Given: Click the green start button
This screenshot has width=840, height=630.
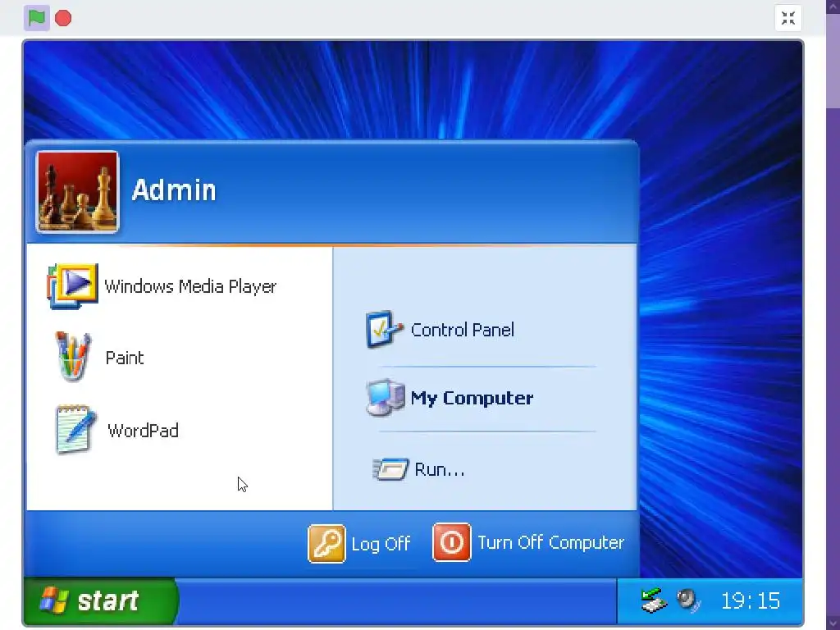Looking at the screenshot, I should tap(101, 601).
